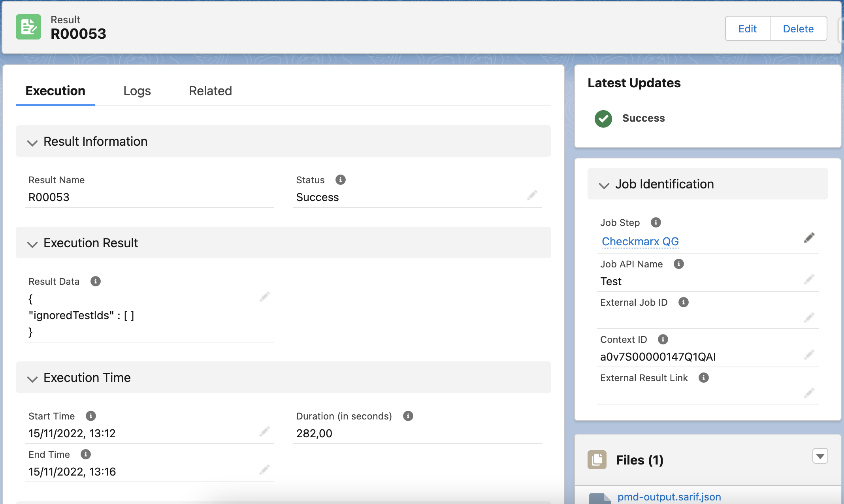
Task: Click the info icon beside Result Data
Action: (x=96, y=281)
